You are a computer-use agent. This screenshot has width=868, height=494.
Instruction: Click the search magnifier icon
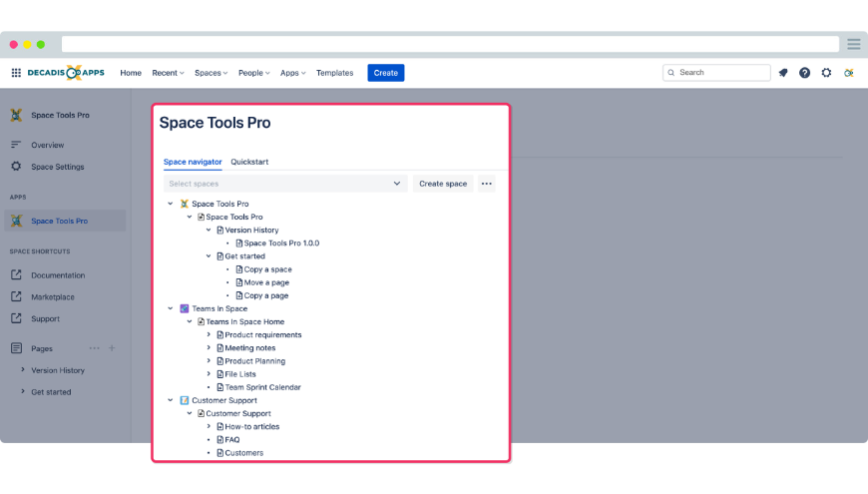(670, 73)
